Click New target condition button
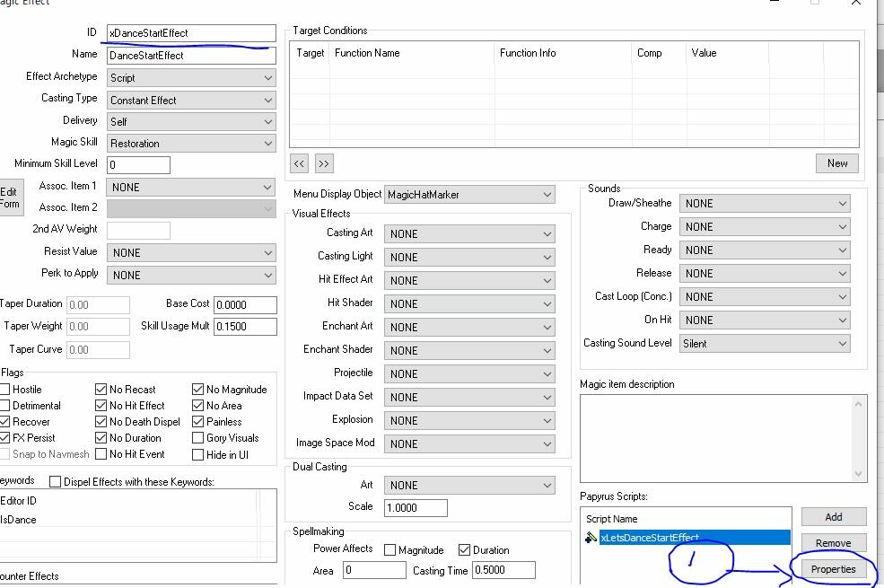The height and width of the screenshot is (588, 884). pyautogui.click(x=837, y=163)
